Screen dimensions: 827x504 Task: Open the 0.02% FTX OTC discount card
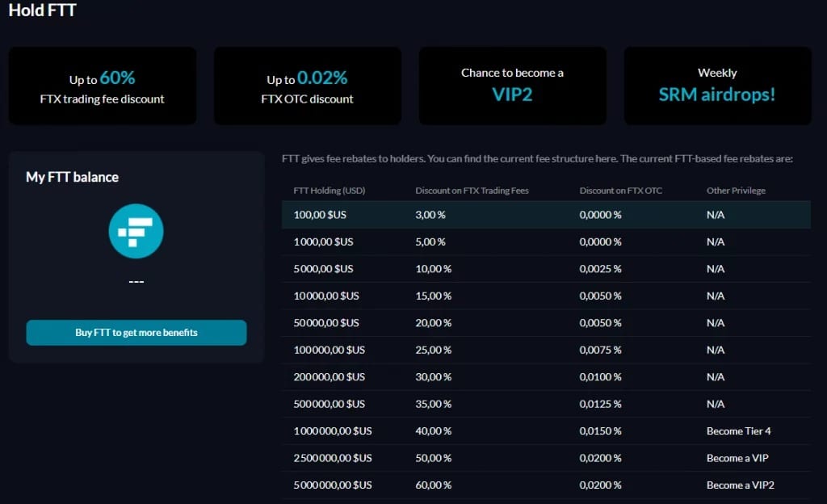(307, 86)
